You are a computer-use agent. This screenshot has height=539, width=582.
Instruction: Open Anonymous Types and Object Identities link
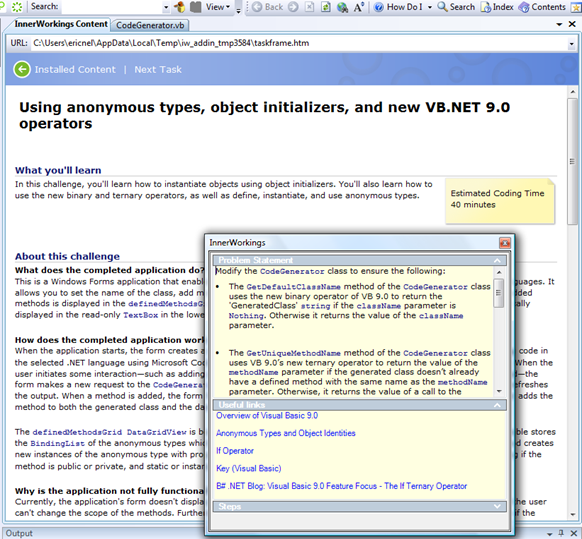pyautogui.click(x=285, y=433)
